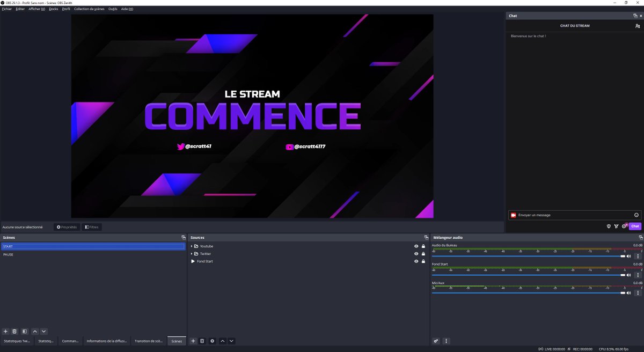Toggle lock on Twitter source
This screenshot has height=352, width=644.
point(423,254)
